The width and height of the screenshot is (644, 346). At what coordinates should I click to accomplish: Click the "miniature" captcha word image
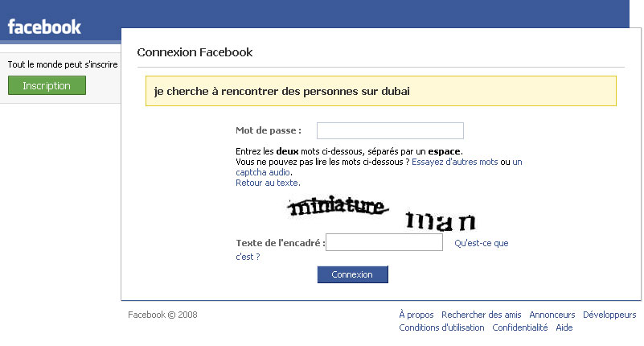tap(337, 208)
